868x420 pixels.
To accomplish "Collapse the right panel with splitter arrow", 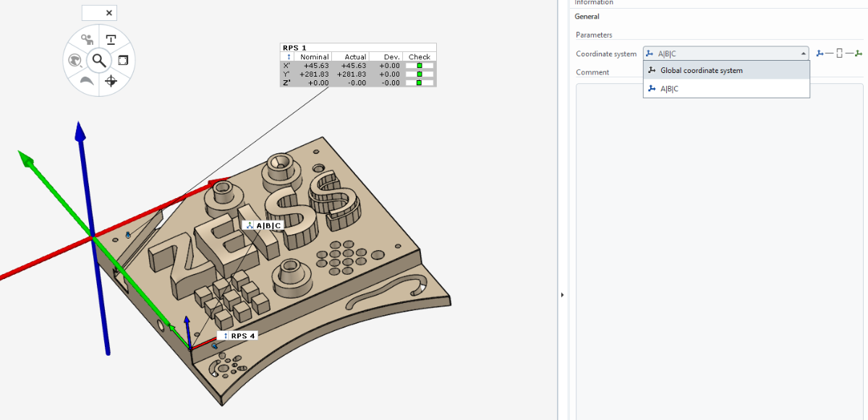I will tap(562, 294).
